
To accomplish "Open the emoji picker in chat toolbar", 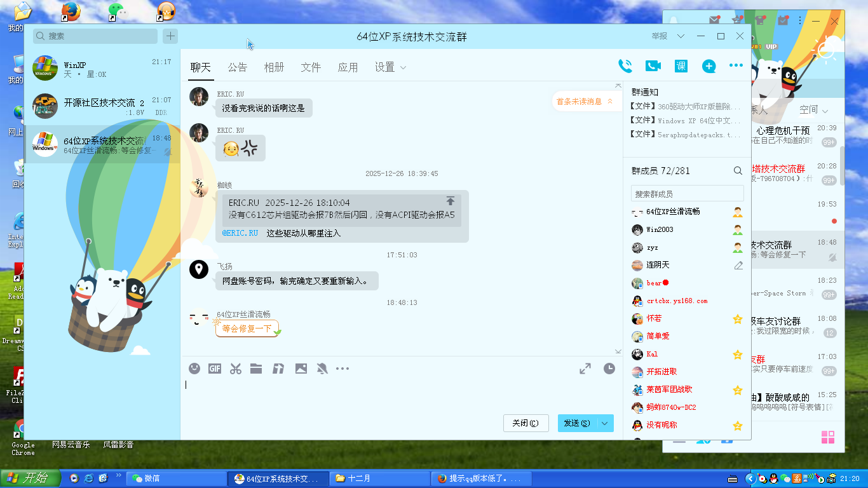I will click(x=194, y=369).
